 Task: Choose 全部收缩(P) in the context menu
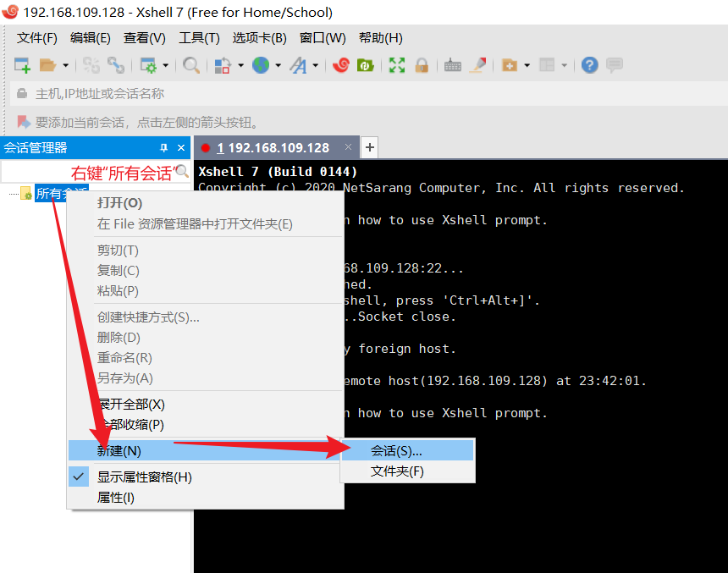point(205,424)
